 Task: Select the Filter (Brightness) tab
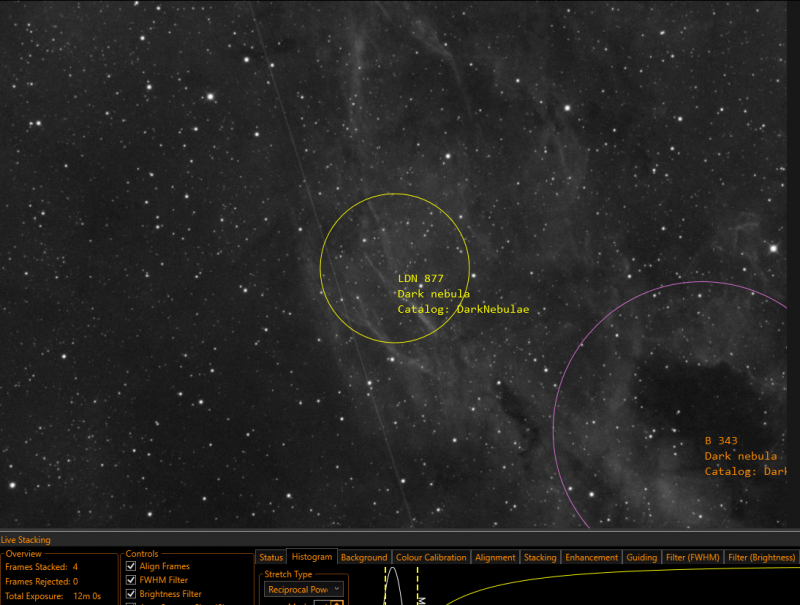761,557
